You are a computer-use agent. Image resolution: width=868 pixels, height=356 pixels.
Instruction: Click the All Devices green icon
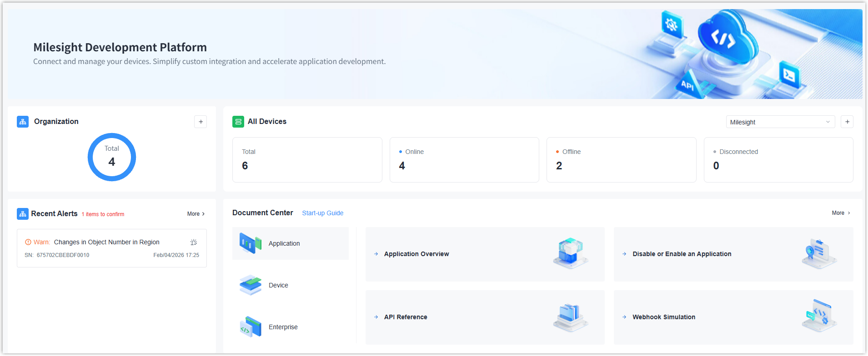pos(238,122)
